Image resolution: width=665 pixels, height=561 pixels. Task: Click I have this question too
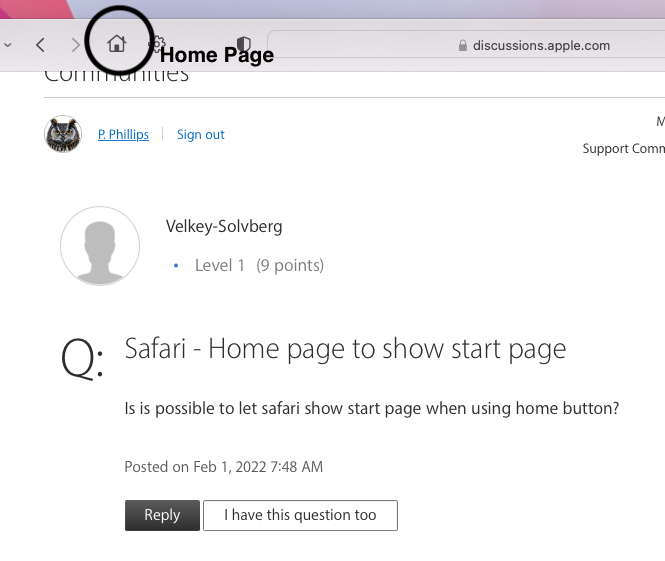click(x=300, y=515)
